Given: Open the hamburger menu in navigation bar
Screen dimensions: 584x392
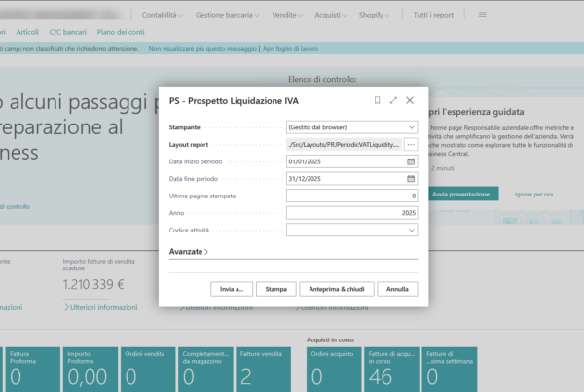Looking at the screenshot, I should 483,15.
